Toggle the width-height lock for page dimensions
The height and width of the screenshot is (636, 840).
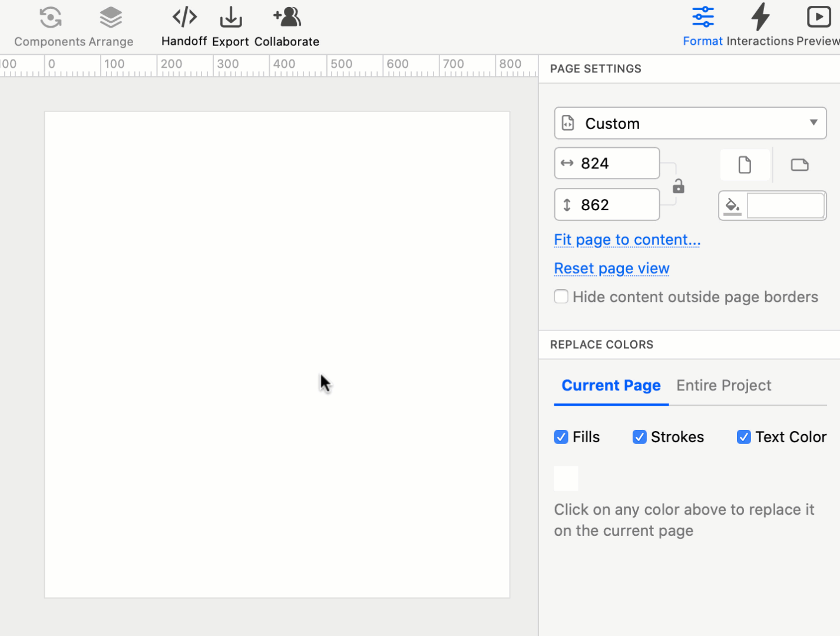click(678, 186)
